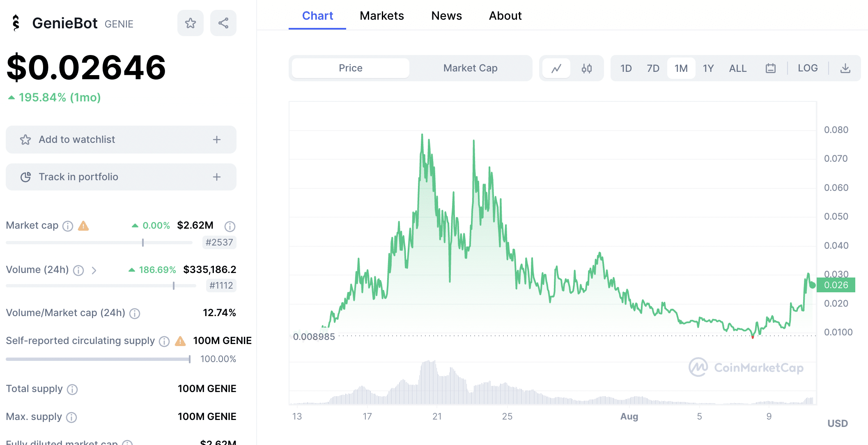Viewport: 868px width, 445px height.
Task: Set chart range to ALL
Action: pyautogui.click(x=738, y=68)
